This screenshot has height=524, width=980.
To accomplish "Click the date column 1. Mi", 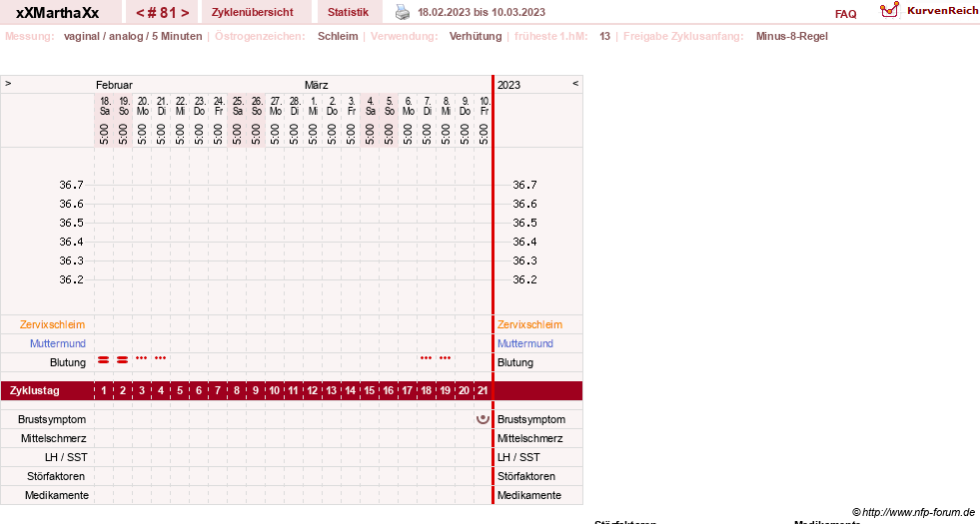I will coord(313,106).
